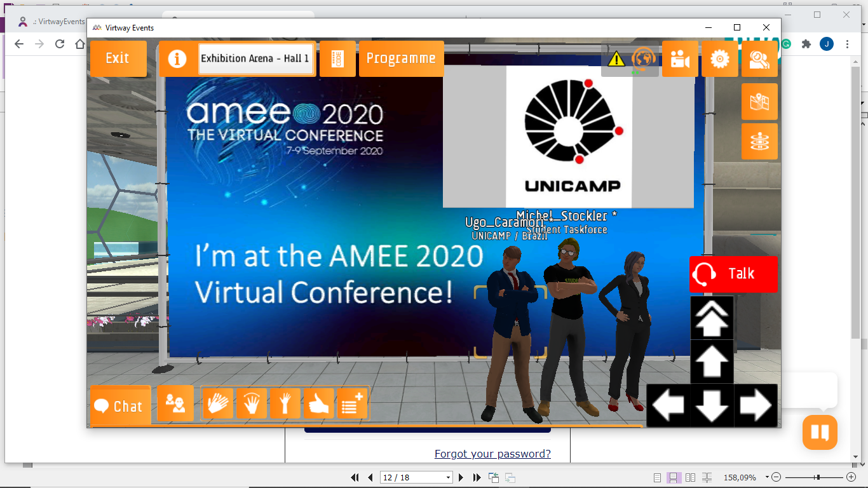
Task: Click the orange floating pause help button
Action: click(x=820, y=433)
